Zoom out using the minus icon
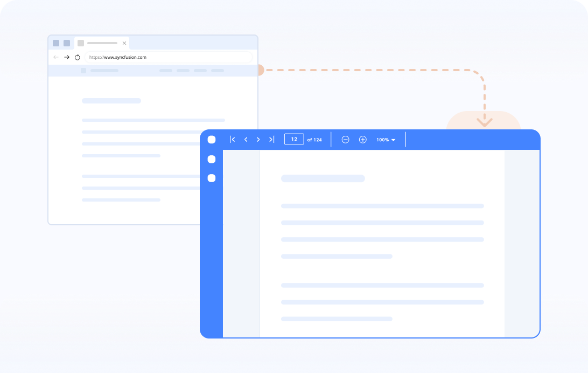588x373 pixels. (x=346, y=140)
